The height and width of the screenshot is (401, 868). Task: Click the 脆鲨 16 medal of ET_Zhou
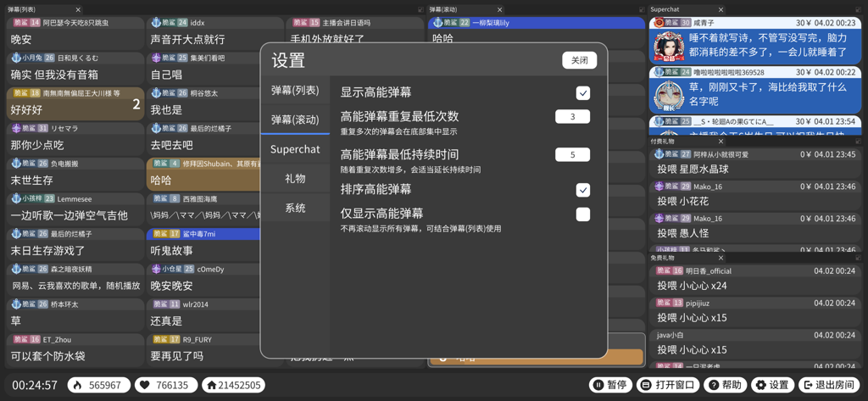[27, 339]
